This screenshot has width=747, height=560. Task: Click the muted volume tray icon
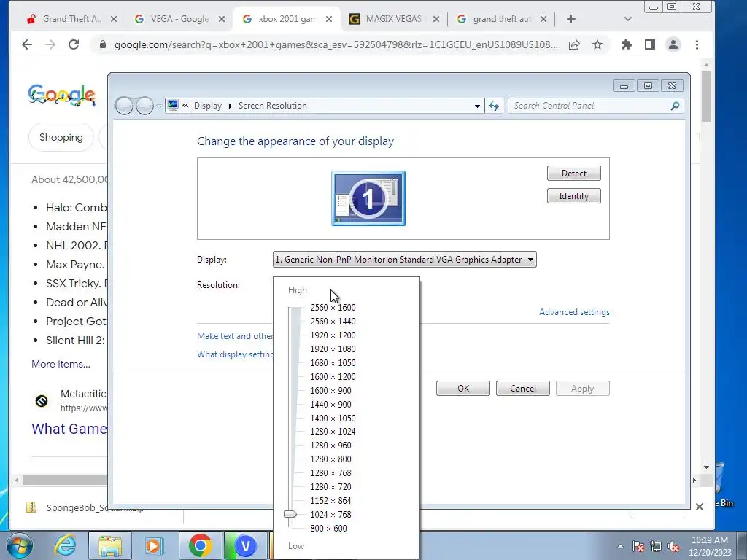[673, 546]
